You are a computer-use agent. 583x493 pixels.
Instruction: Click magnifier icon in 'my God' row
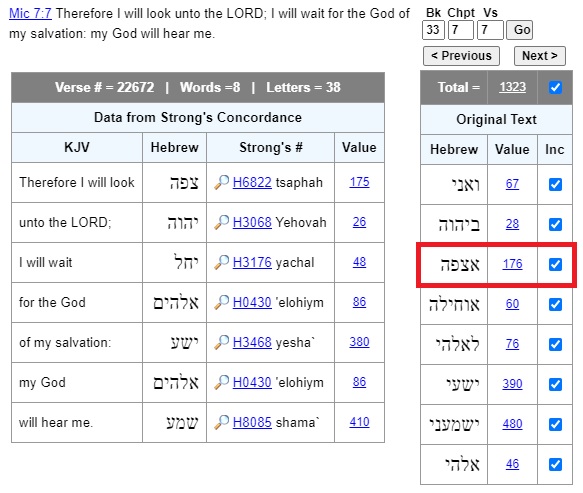[x=222, y=382]
